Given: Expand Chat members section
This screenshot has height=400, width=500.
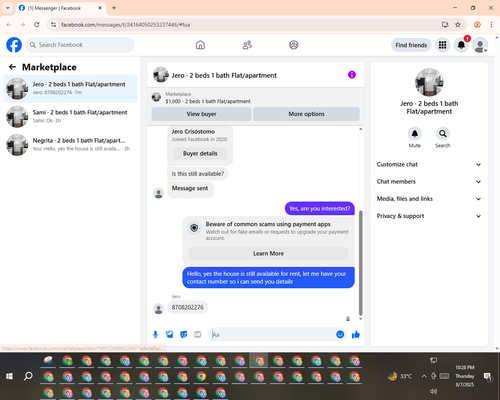Looking at the screenshot, I should coord(429,182).
